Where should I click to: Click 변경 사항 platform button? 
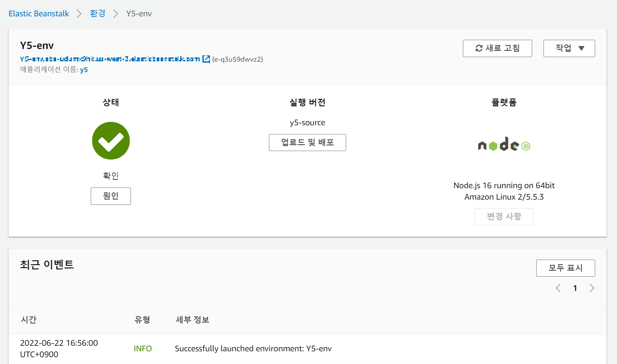[504, 217]
